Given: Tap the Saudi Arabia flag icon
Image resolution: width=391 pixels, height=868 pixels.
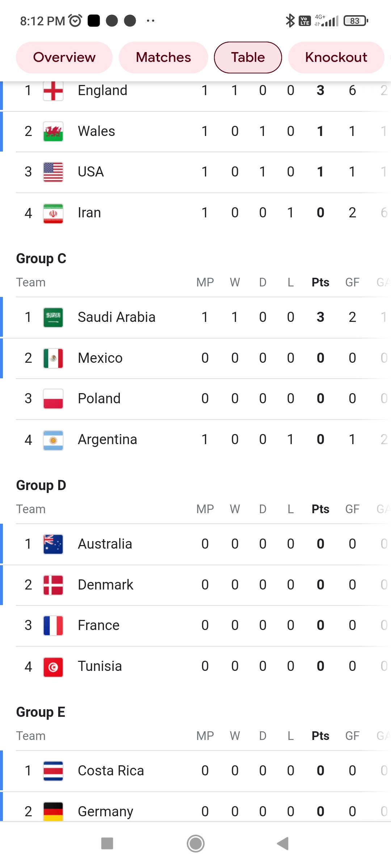Looking at the screenshot, I should pos(53,317).
